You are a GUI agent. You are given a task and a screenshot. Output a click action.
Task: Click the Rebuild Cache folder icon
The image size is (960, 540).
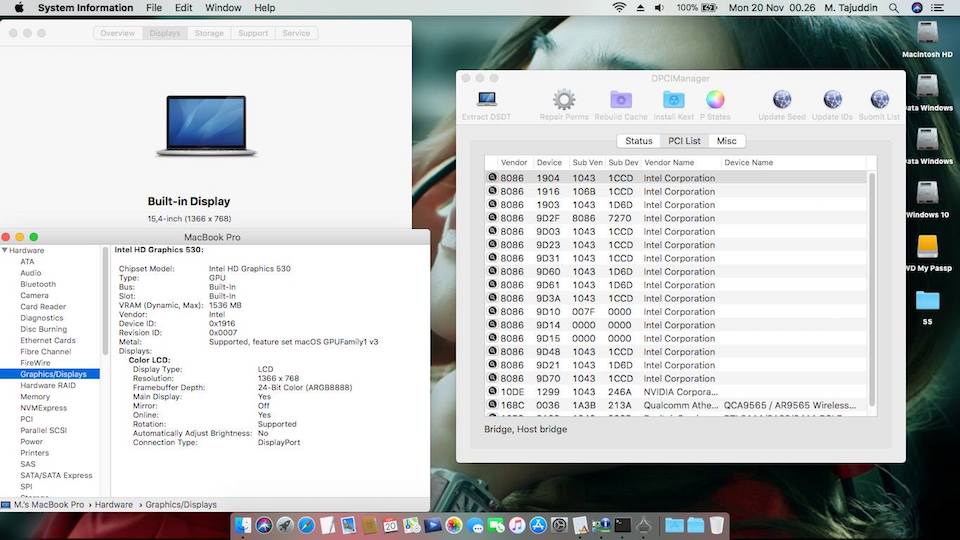pos(621,100)
